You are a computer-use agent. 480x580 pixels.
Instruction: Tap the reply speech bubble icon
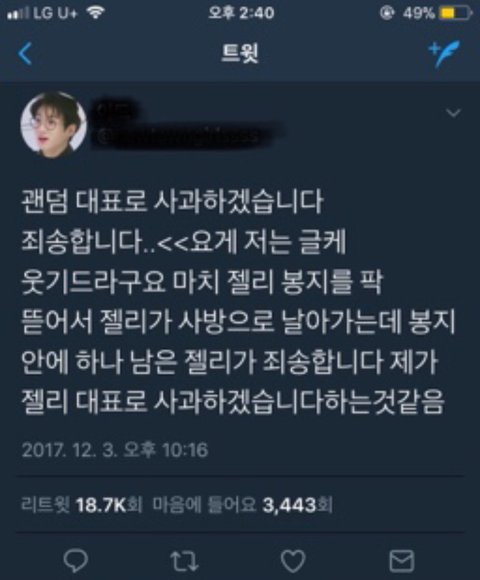[x=76, y=560]
